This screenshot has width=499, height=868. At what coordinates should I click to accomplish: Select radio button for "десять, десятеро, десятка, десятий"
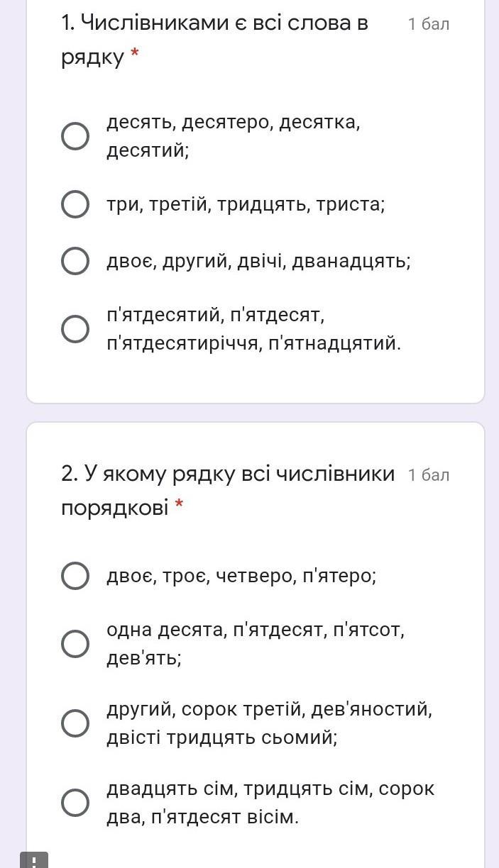pos(75,136)
